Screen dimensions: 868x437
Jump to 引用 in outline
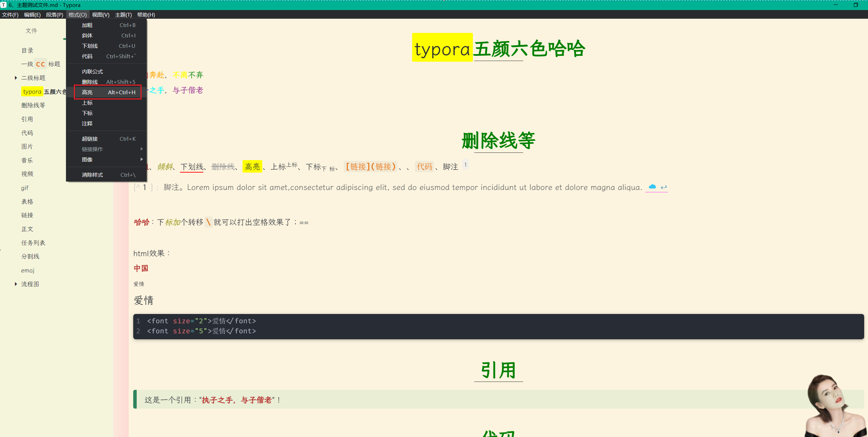pyautogui.click(x=27, y=119)
